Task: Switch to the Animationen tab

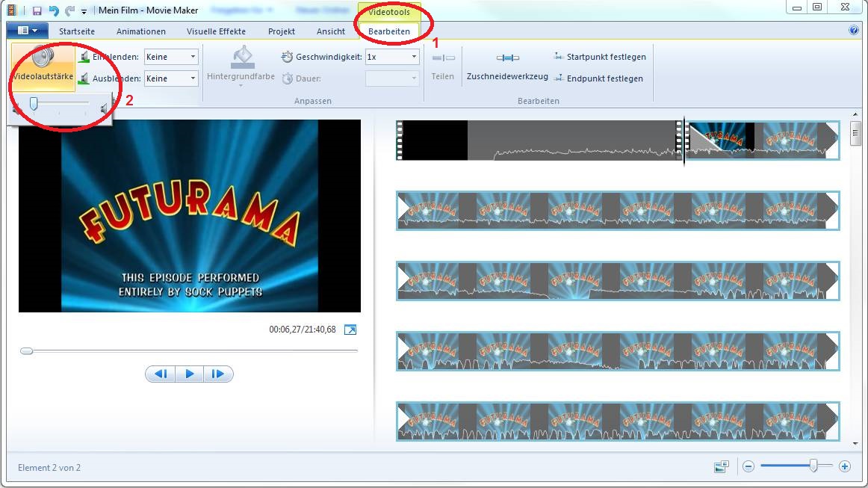Action: (x=141, y=31)
